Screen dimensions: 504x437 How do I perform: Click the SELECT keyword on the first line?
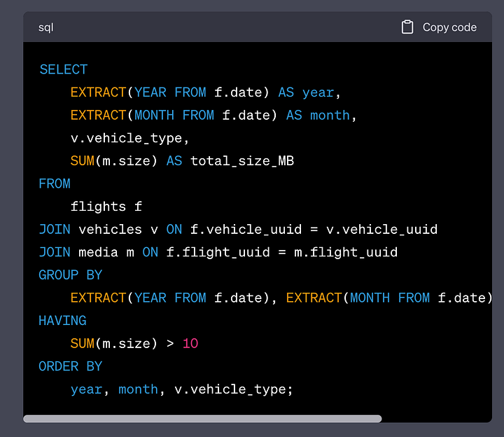tap(64, 69)
